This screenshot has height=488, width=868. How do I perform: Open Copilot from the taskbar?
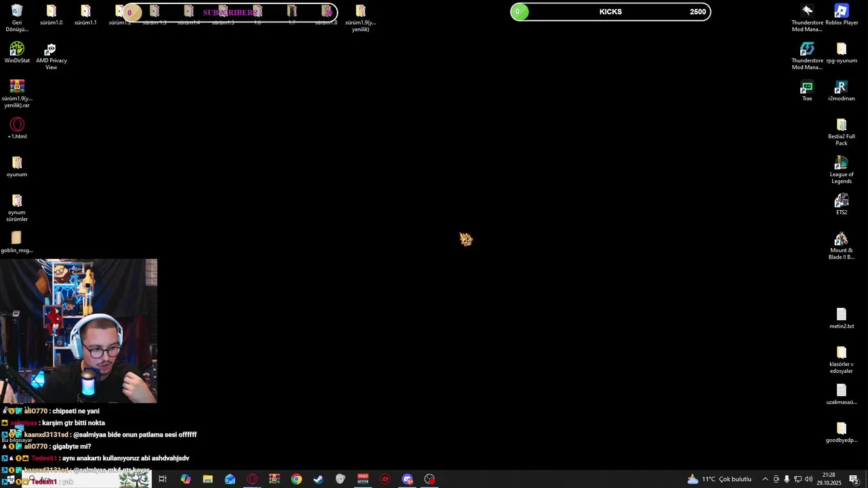pos(185,479)
